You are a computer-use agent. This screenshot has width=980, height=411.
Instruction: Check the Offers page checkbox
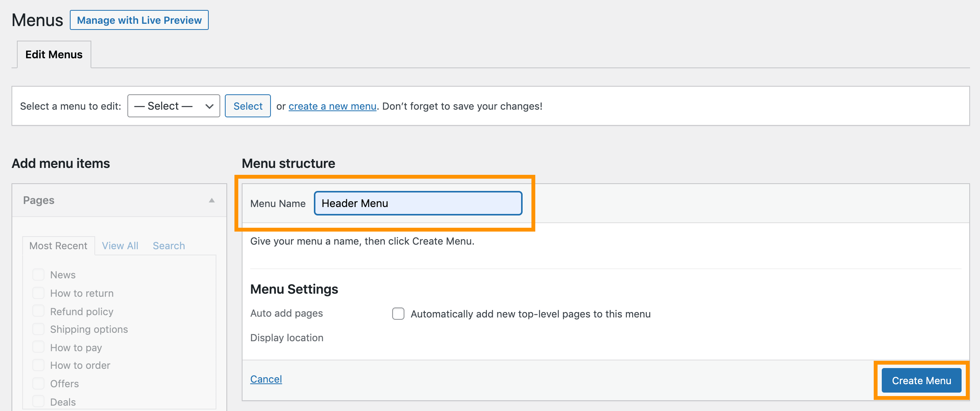(x=38, y=383)
